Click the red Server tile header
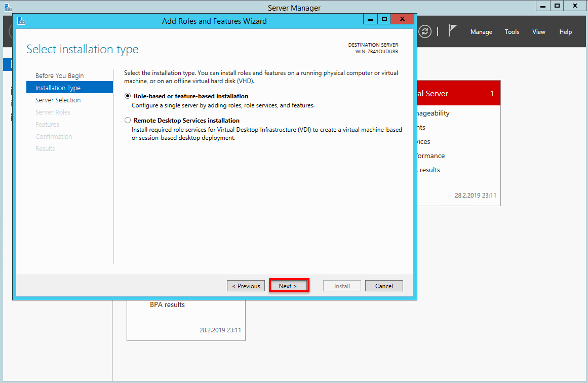Image resolution: width=588 pixels, height=383 pixels. tap(459, 93)
